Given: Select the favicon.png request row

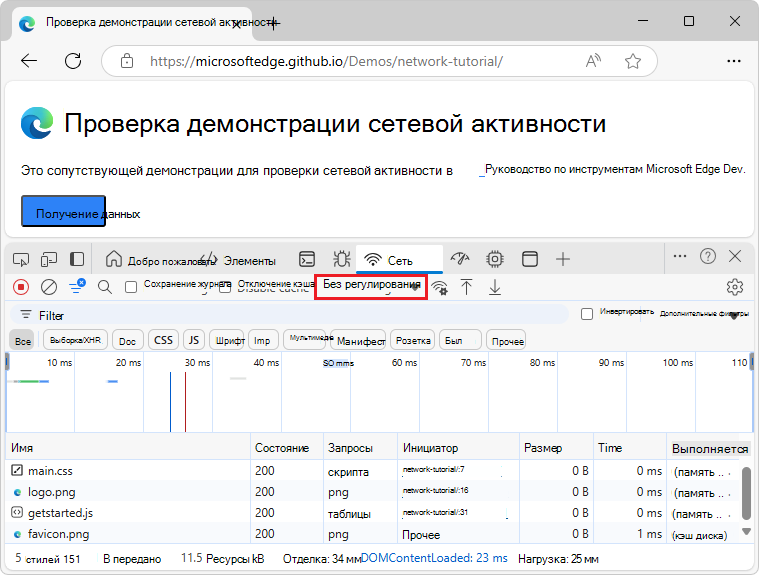Looking at the screenshot, I should tap(373, 533).
